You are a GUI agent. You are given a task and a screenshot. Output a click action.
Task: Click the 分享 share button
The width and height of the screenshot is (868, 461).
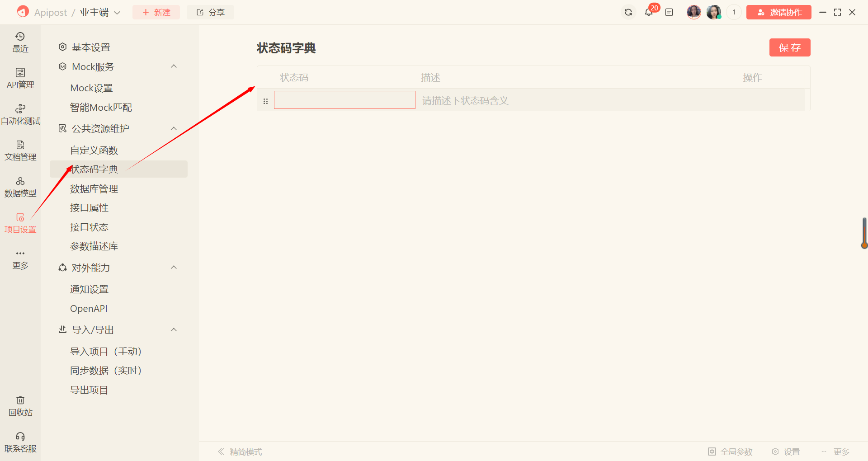tap(211, 12)
